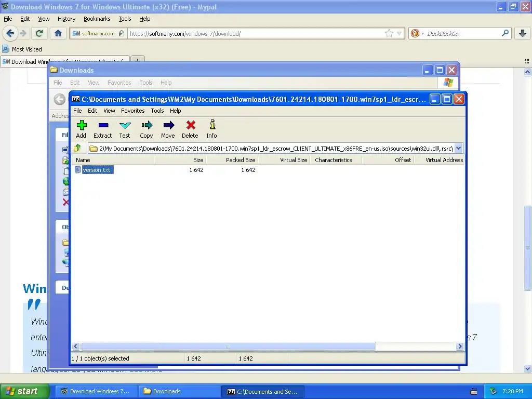Click the system tray keyboard icon
Viewport: 532px width, 399px height.
point(474,392)
